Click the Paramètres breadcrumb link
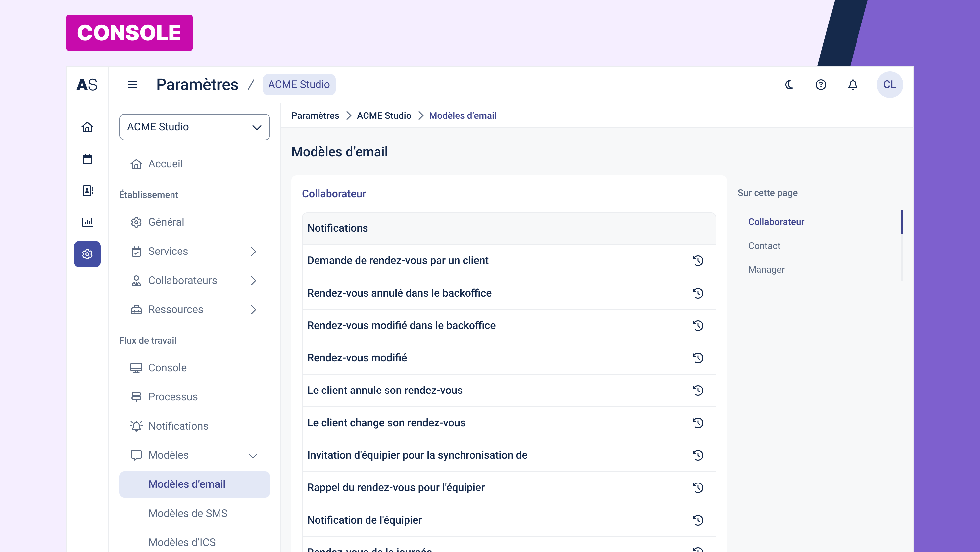 (x=315, y=115)
